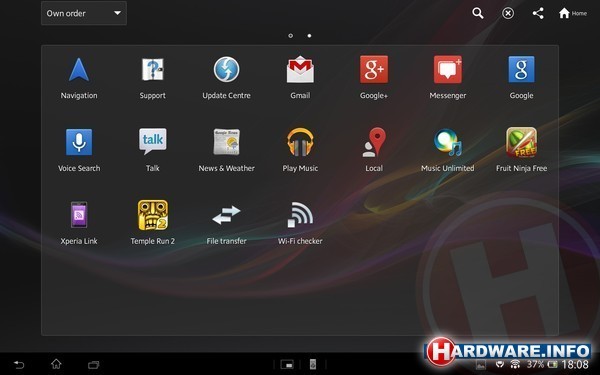
Task: Launch Google+ app
Action: [x=374, y=78]
